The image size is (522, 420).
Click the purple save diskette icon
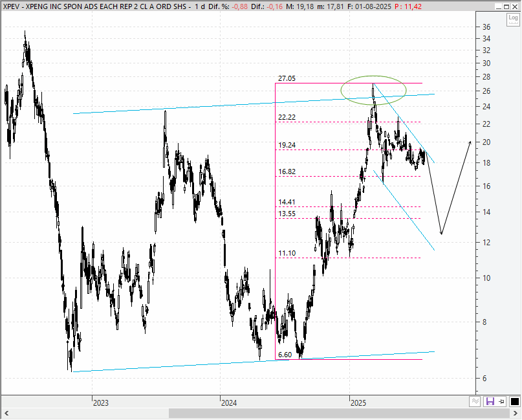(x=490, y=401)
